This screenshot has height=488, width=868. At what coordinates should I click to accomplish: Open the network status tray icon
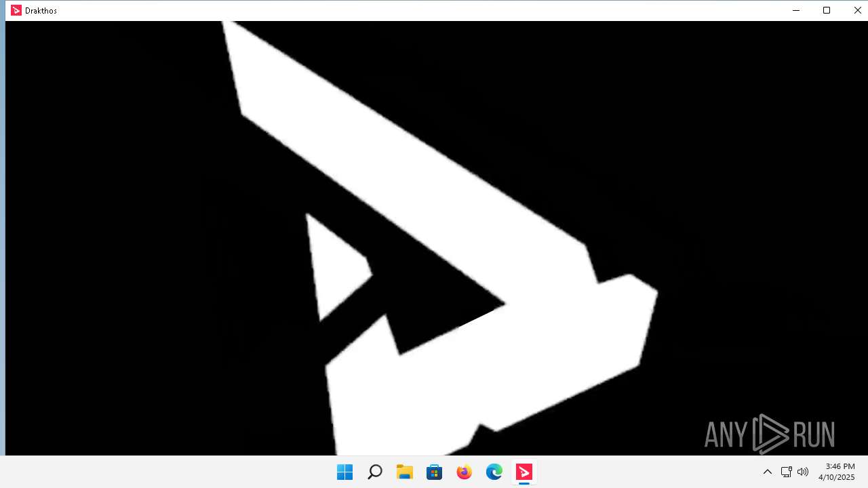(787, 472)
